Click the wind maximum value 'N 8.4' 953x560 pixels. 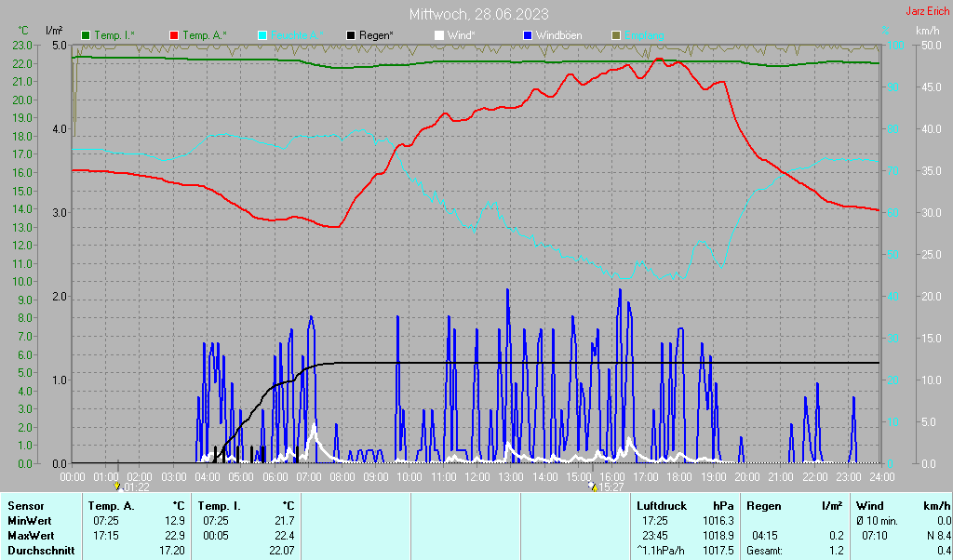click(939, 537)
